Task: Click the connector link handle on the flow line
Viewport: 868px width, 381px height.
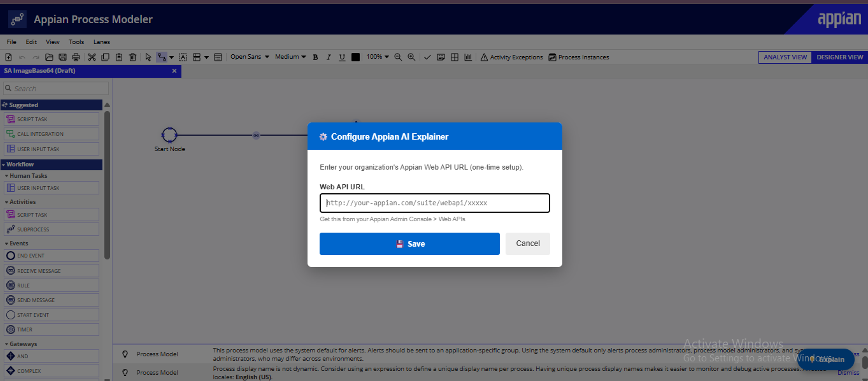Action: pyautogui.click(x=256, y=135)
